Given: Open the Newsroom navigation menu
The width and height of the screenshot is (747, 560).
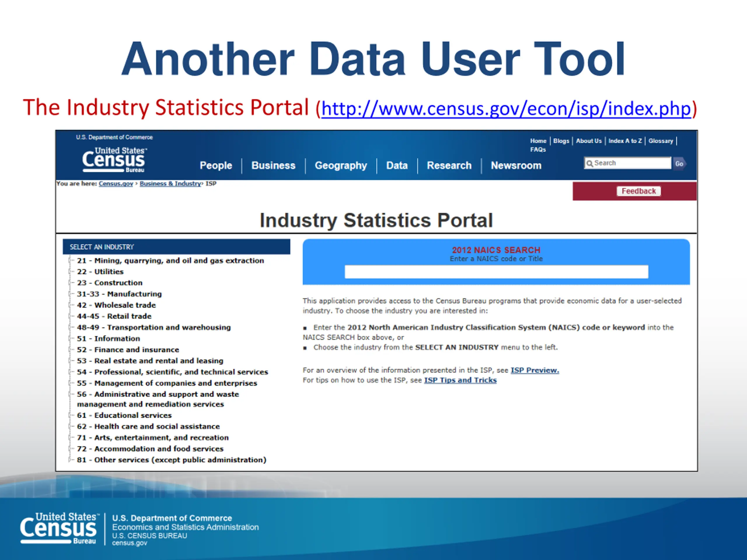Looking at the screenshot, I should (516, 165).
